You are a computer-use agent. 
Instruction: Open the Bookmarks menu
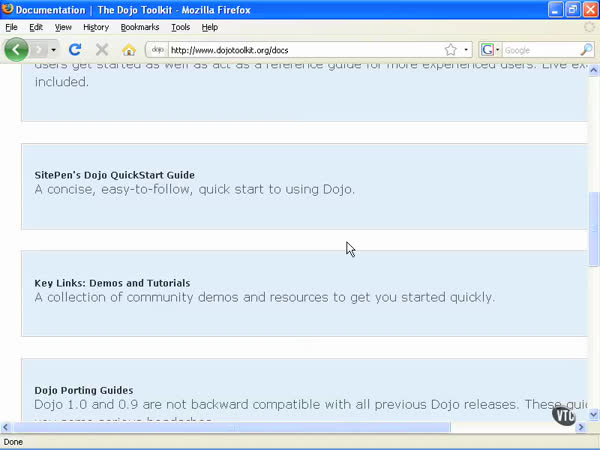tap(140, 27)
